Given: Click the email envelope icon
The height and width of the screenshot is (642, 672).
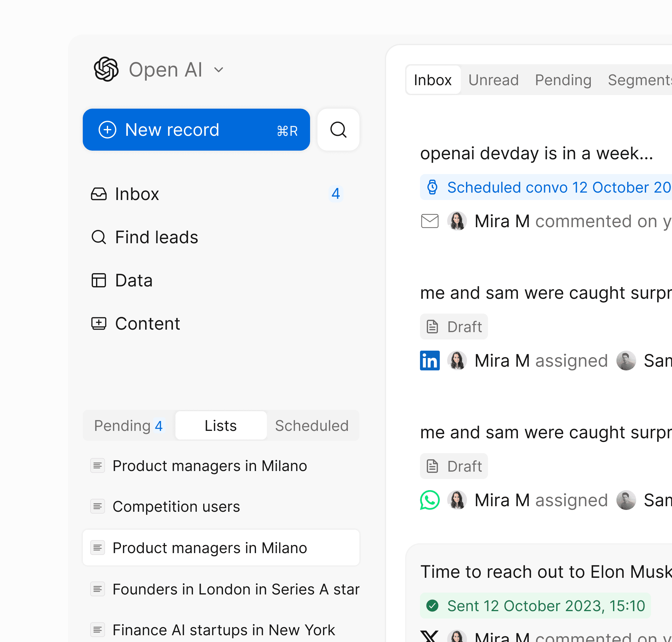Looking at the screenshot, I should tap(430, 221).
